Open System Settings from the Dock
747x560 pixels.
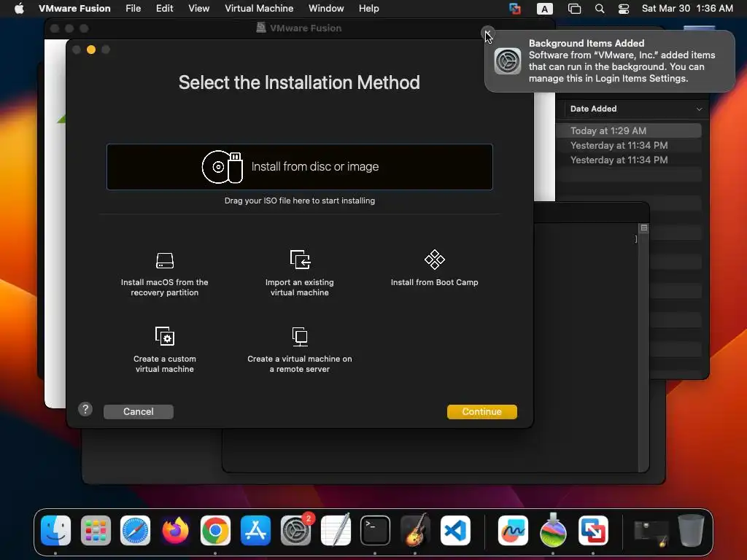click(x=295, y=530)
